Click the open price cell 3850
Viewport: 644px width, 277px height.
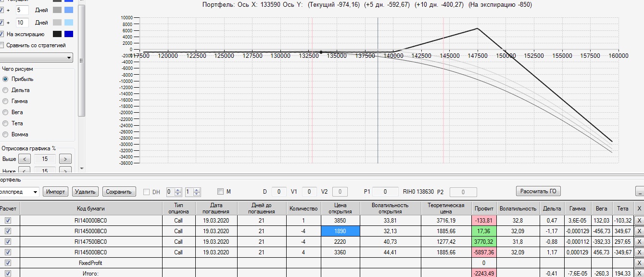click(340, 221)
